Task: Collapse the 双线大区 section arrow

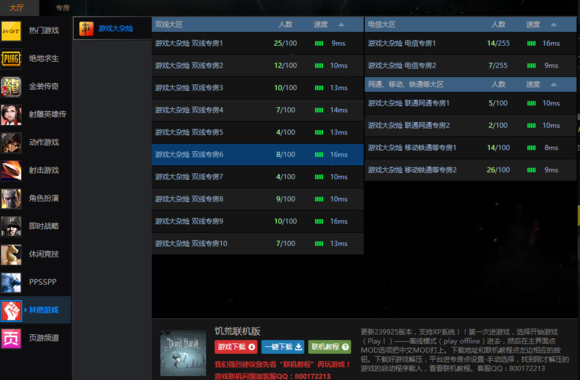Action: [x=341, y=25]
